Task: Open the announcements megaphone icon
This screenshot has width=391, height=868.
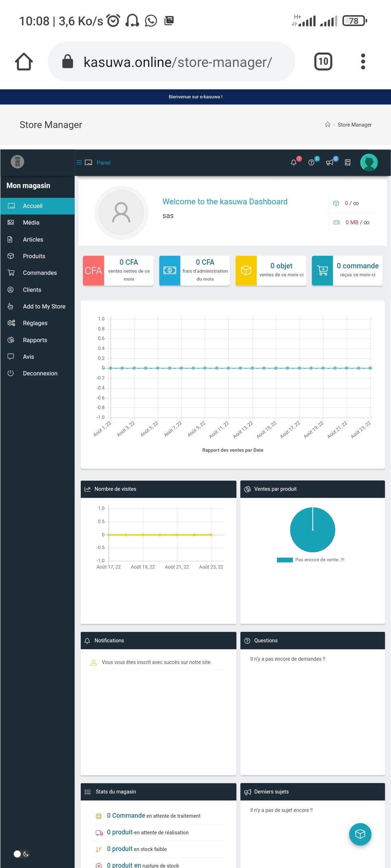Action: [329, 162]
